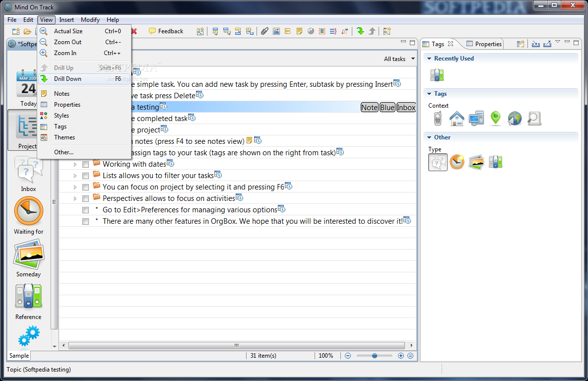Image resolution: width=588 pixels, height=381 pixels.
Task: Select the magnifier search context tag
Action: (534, 119)
